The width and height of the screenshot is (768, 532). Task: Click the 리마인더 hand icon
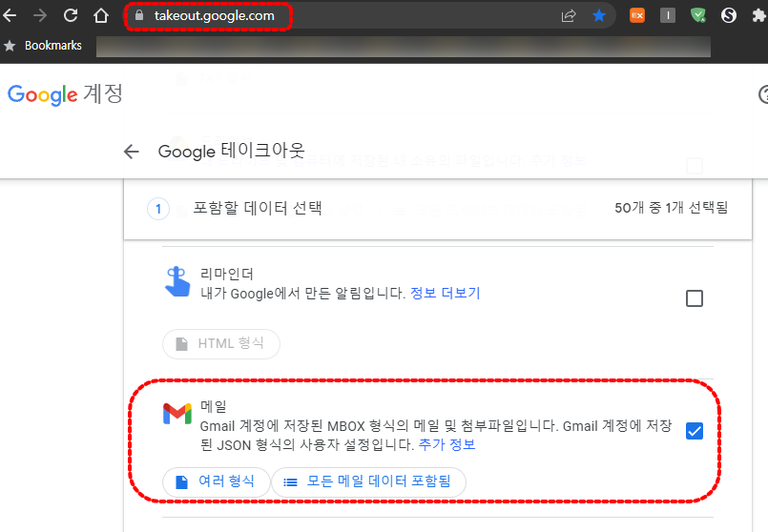tap(177, 282)
